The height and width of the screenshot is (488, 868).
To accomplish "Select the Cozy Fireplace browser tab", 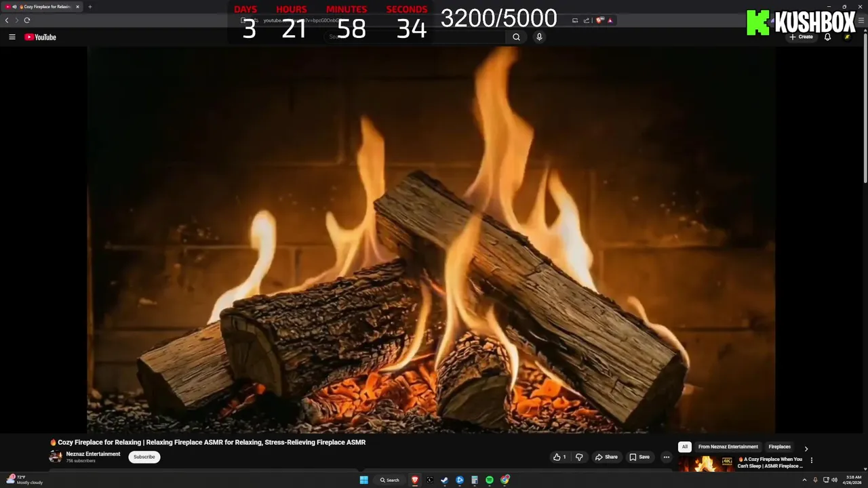I will pos(43,7).
